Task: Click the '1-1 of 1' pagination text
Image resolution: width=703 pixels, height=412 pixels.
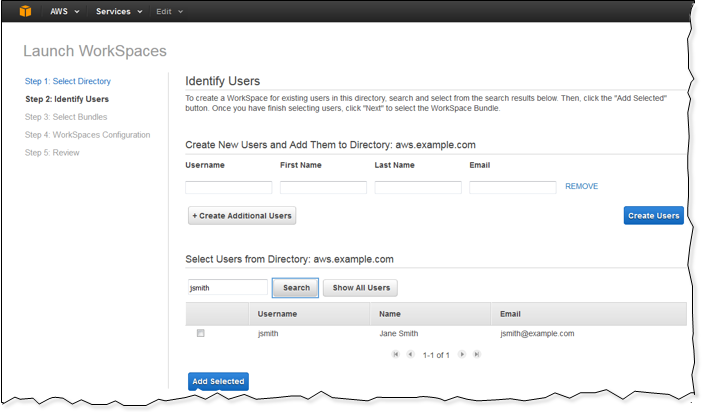Action: pyautogui.click(x=436, y=355)
